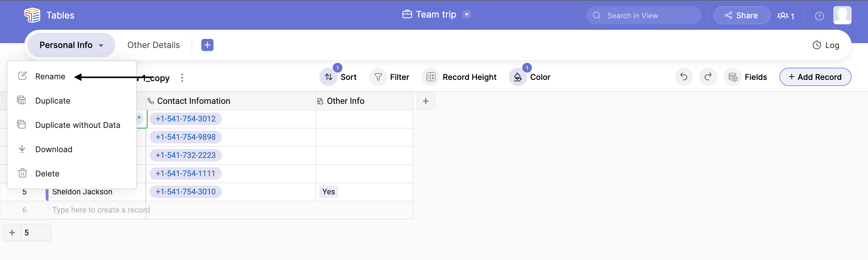Select Rename from the context menu
The width and height of the screenshot is (868, 260).
pos(50,76)
